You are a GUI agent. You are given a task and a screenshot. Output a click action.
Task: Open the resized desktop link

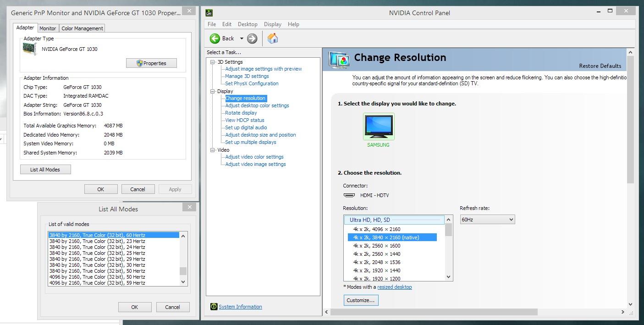pos(394,287)
